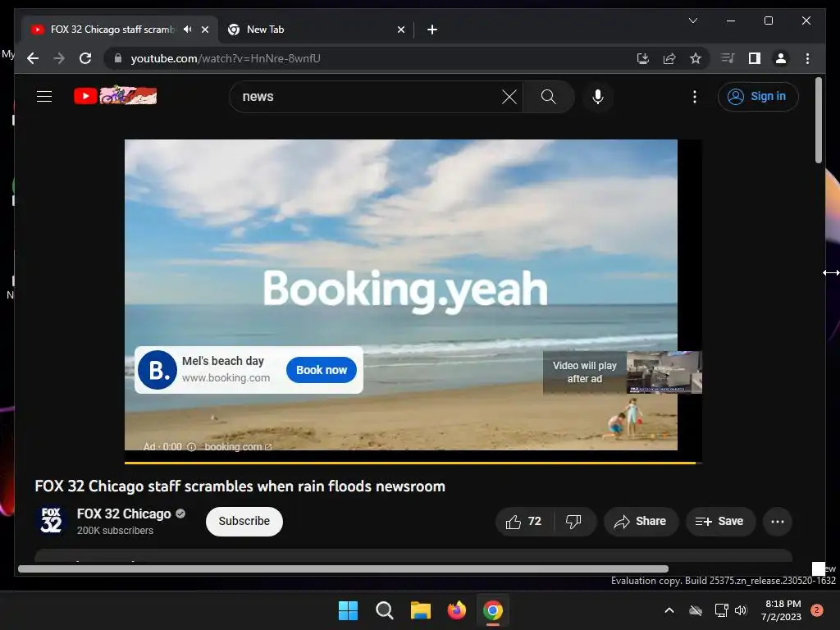
Task: Open notification center badge
Action: [x=816, y=610]
